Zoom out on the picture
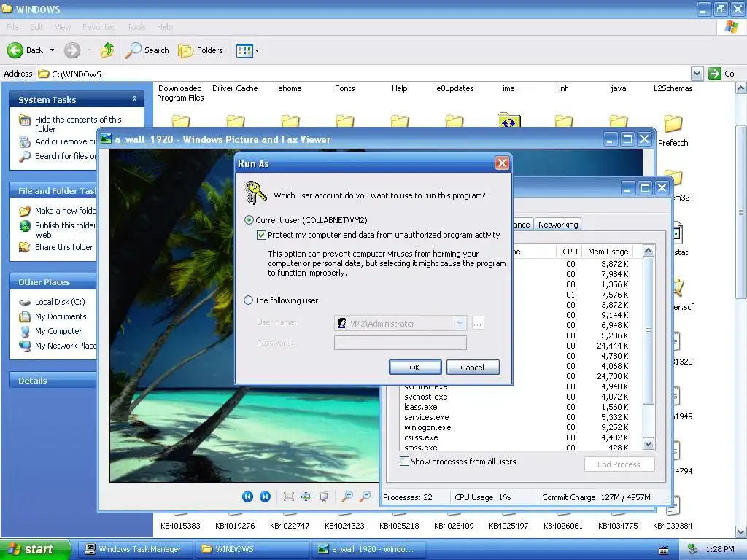Screen dimensions: 747x560 [365, 497]
